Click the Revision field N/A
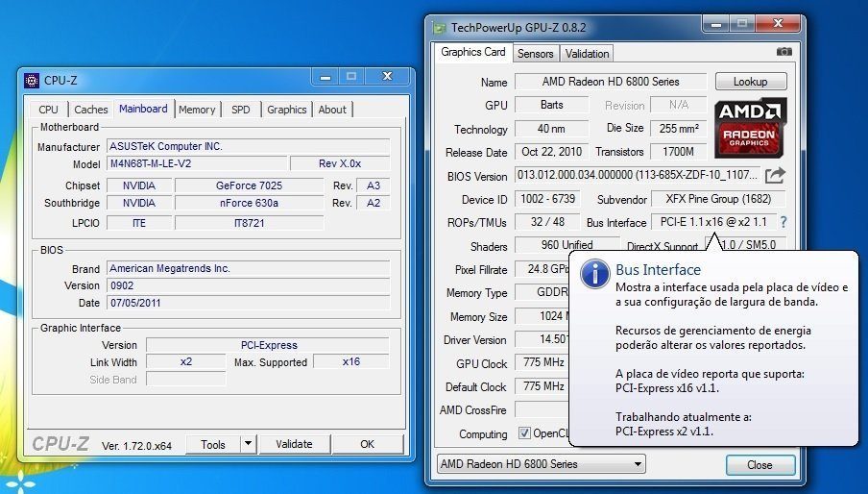Viewport: 868px width, 494px height. click(679, 105)
